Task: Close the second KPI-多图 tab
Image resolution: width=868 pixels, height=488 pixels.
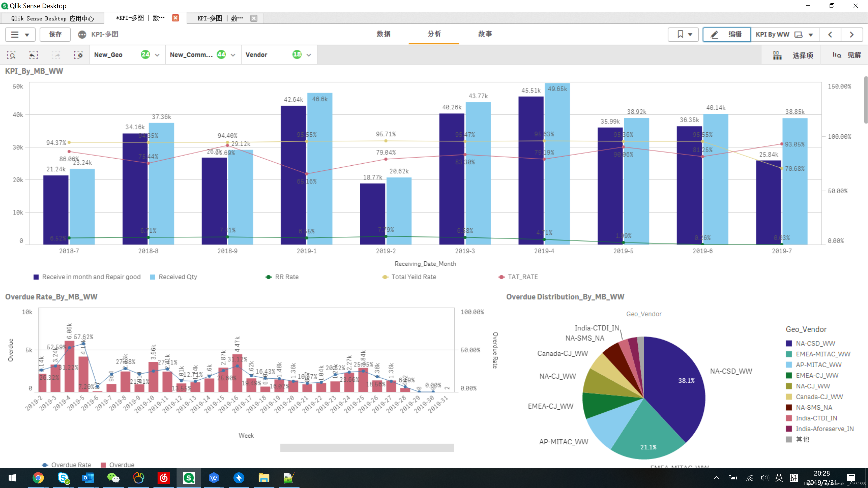Action: pyautogui.click(x=254, y=18)
